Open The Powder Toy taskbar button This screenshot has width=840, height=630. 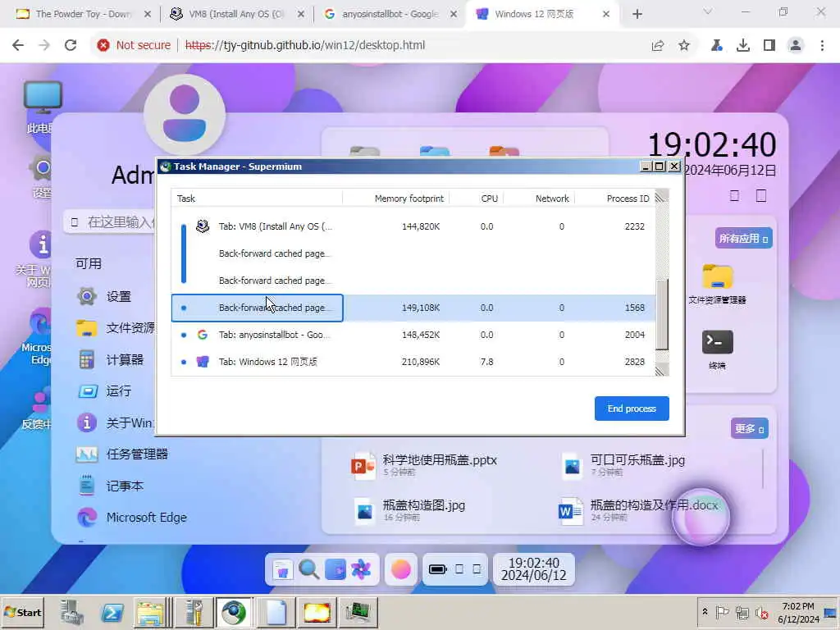[317, 612]
